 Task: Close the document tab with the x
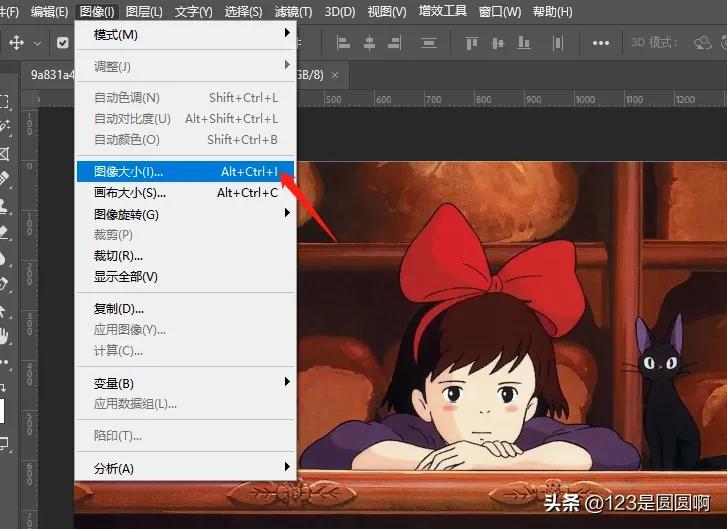click(x=335, y=75)
